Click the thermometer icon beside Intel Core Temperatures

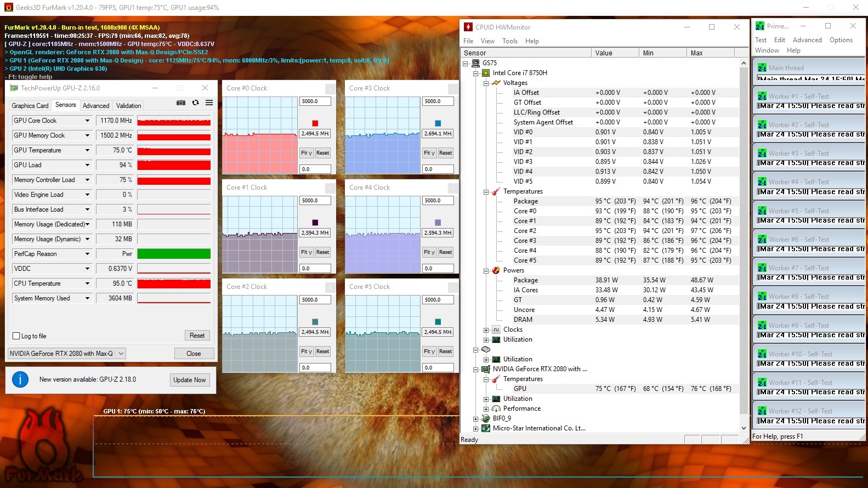coord(496,191)
